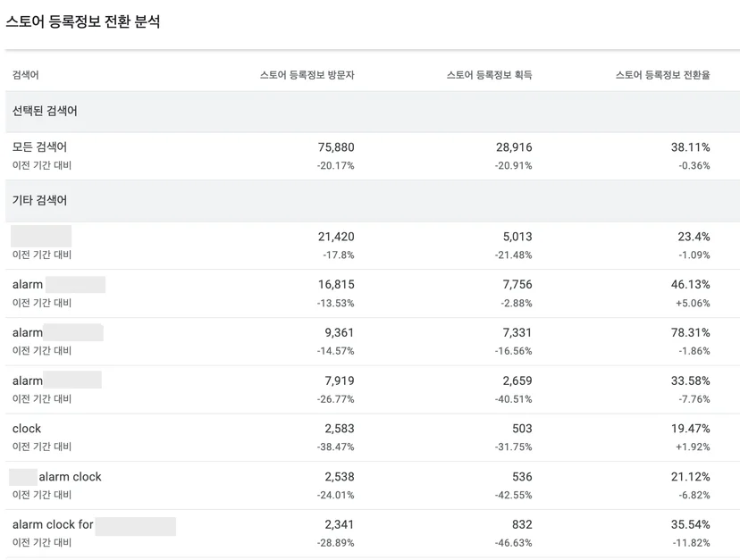Select the 78.31% conversion rate cell

point(691,332)
